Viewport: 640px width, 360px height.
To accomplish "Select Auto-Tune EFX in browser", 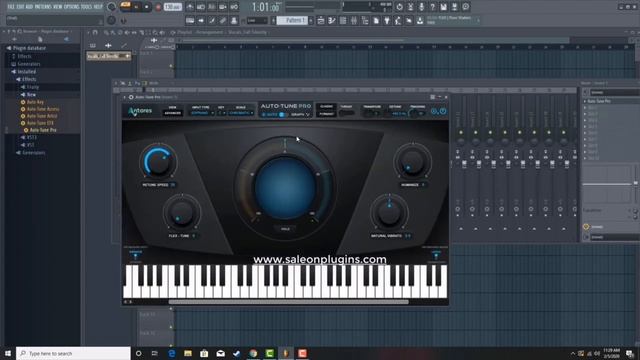I will tap(40, 123).
